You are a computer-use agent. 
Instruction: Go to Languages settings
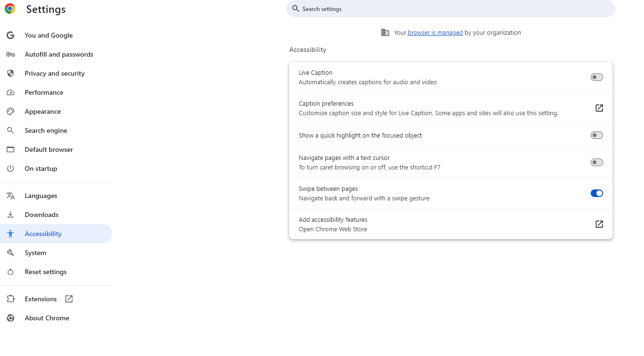[56, 196]
